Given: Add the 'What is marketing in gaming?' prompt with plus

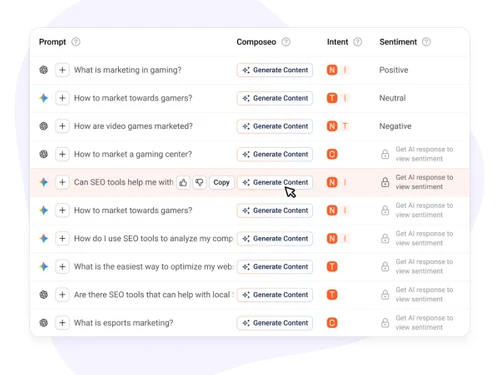Looking at the screenshot, I should coord(62,70).
